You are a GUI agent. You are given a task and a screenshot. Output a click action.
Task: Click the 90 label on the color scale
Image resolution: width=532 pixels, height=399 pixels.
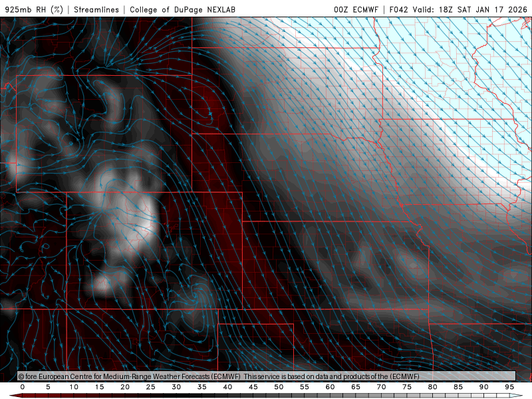click(x=484, y=387)
